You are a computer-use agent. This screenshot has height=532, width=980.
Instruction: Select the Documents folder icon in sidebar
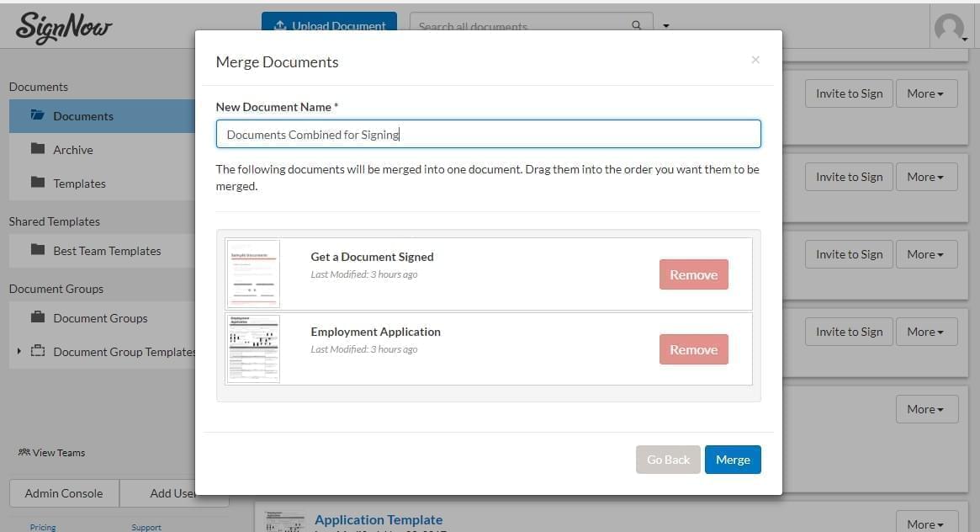click(x=38, y=115)
